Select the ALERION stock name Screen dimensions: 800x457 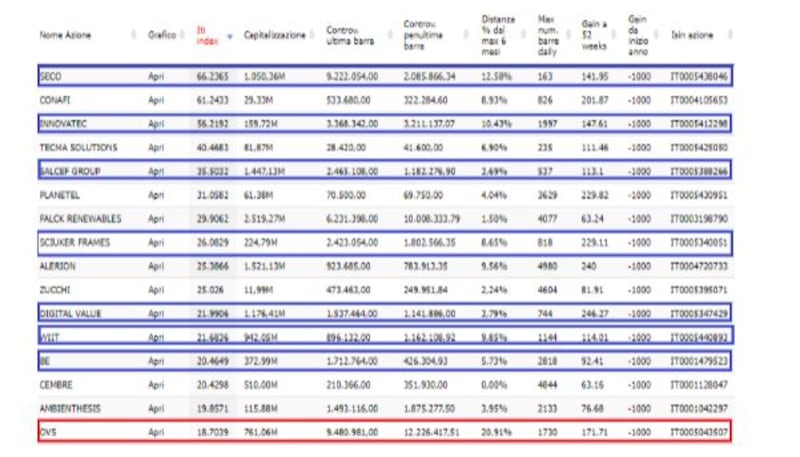pyautogui.click(x=58, y=266)
